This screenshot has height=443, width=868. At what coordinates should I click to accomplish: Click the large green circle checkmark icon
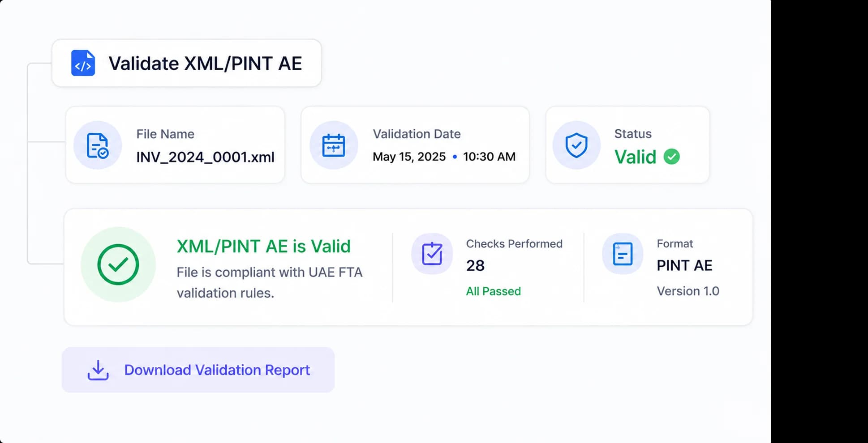coord(118,264)
